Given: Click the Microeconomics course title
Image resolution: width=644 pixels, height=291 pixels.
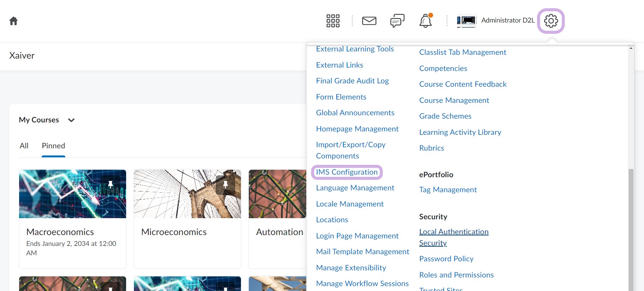Looking at the screenshot, I should point(174,232).
